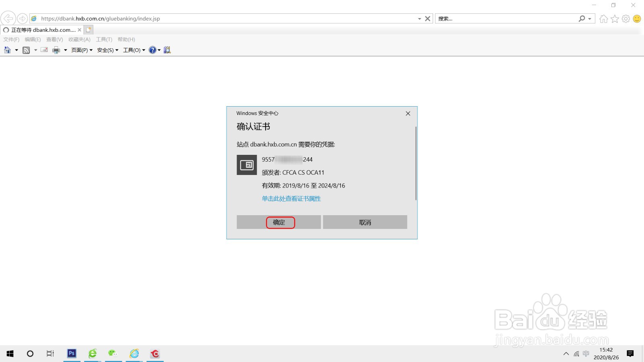Screen dimensions: 644x362
Task: Open the 收藏夹(A) menu
Action: pyautogui.click(x=79, y=39)
